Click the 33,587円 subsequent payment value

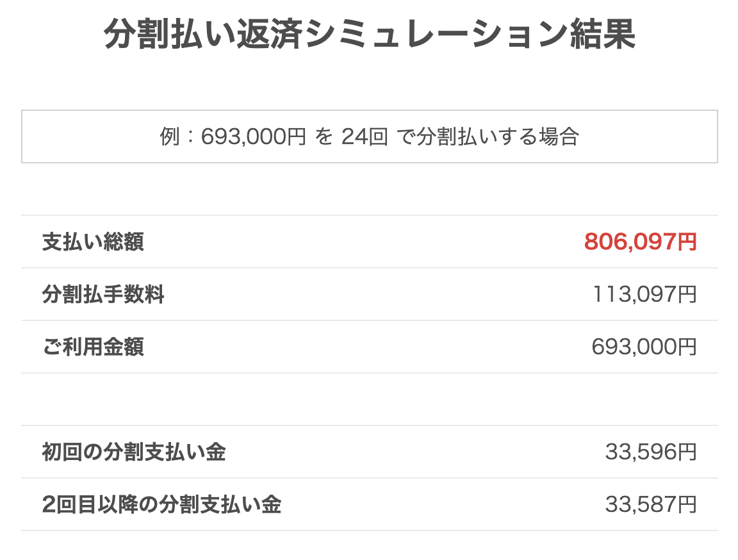651,504
